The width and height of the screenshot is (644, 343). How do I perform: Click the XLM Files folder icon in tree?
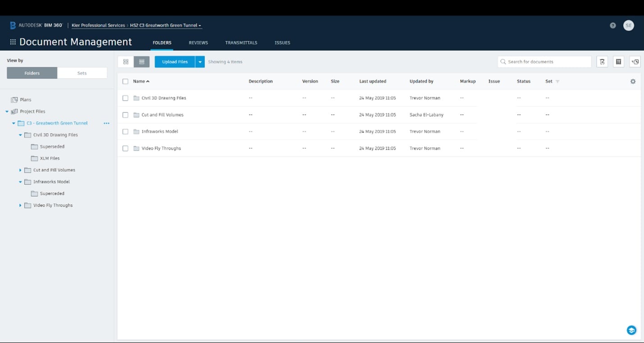pos(34,158)
